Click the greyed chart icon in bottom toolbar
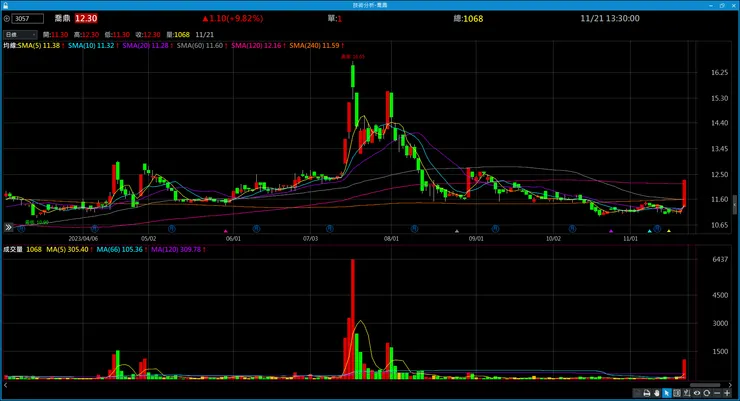Screen dimensions: 740x401 point(637,393)
